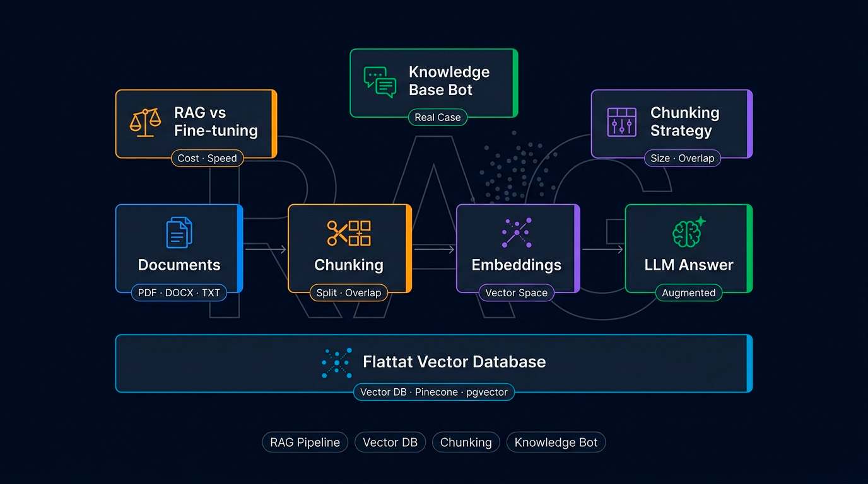Click the 'Documents' label
Screen dimensions: 868x484
pos(179,265)
